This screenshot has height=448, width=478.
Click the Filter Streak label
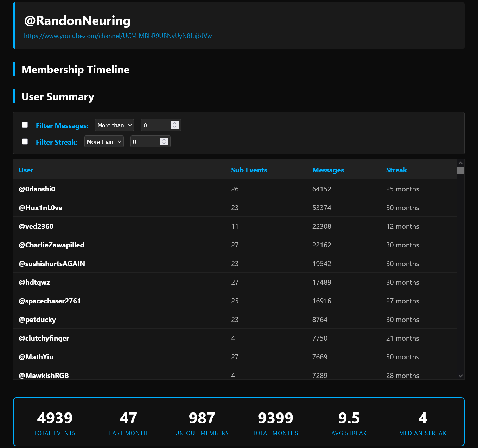point(57,142)
